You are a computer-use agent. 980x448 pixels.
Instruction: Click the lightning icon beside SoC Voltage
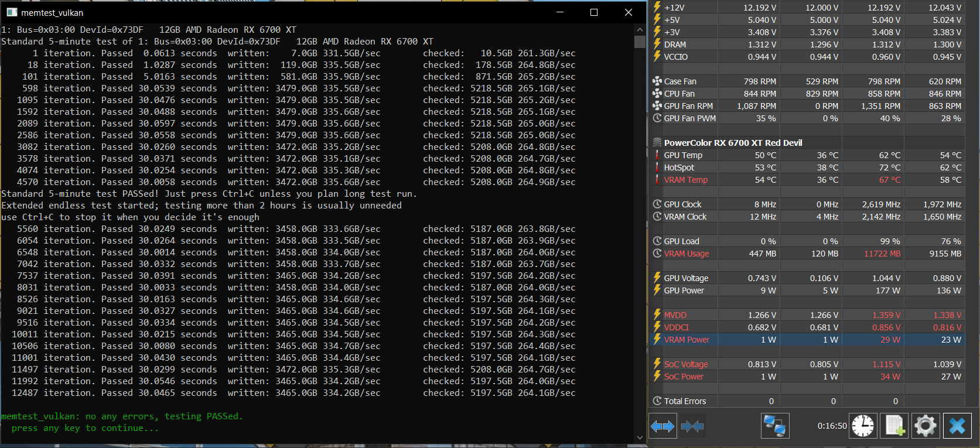[x=657, y=364]
